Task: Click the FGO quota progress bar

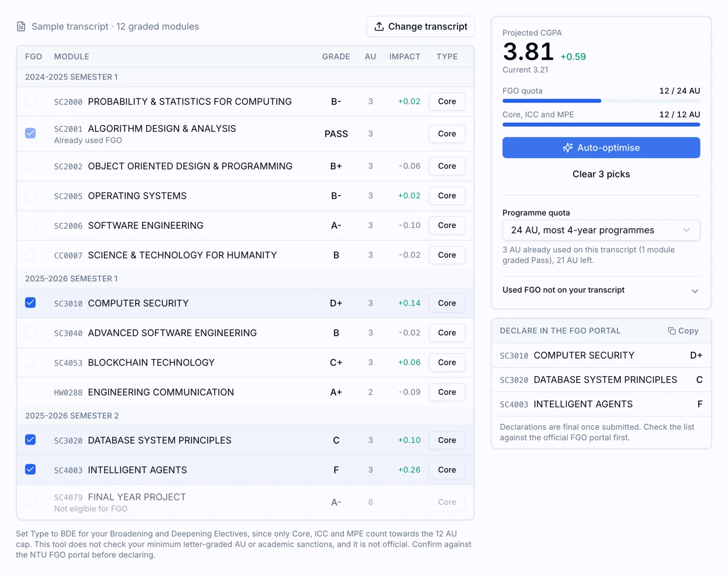Action: pyautogui.click(x=601, y=101)
